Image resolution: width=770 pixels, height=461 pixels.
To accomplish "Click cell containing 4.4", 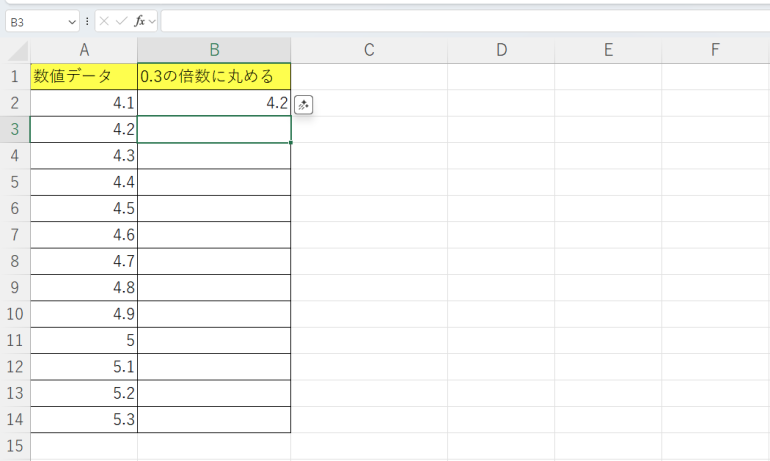I will point(84,182).
